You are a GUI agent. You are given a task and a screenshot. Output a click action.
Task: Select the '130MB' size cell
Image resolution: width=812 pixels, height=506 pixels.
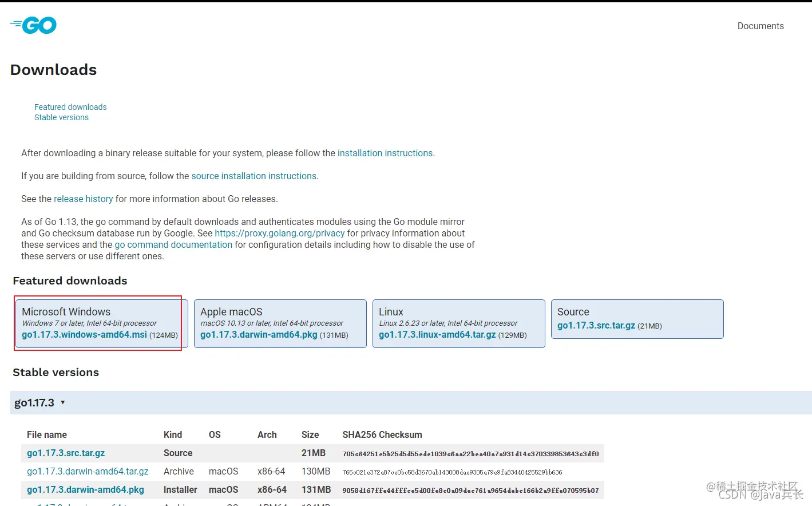pos(316,471)
